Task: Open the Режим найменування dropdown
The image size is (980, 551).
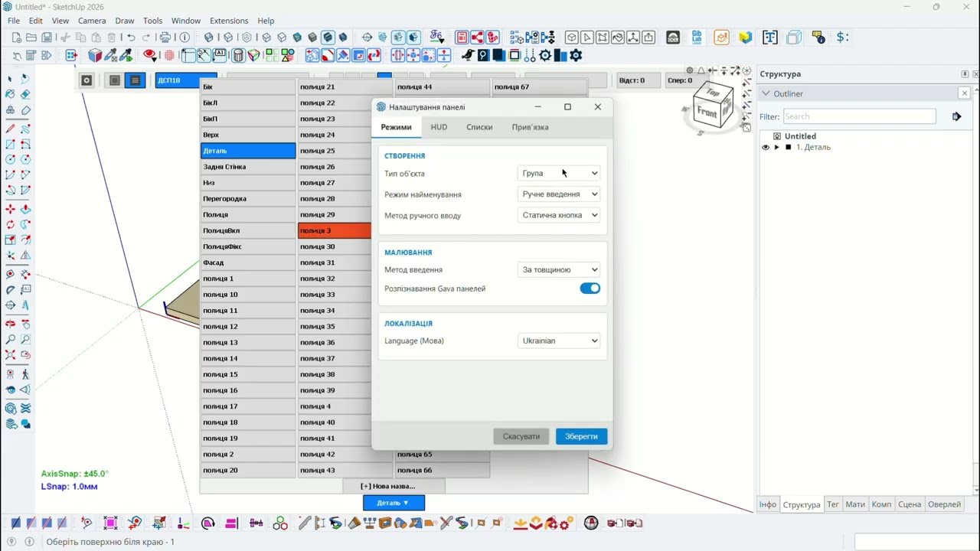Action: [x=559, y=194]
